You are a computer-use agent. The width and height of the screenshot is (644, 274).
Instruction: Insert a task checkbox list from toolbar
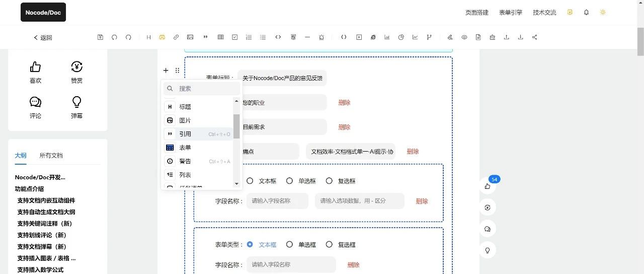(x=234, y=37)
